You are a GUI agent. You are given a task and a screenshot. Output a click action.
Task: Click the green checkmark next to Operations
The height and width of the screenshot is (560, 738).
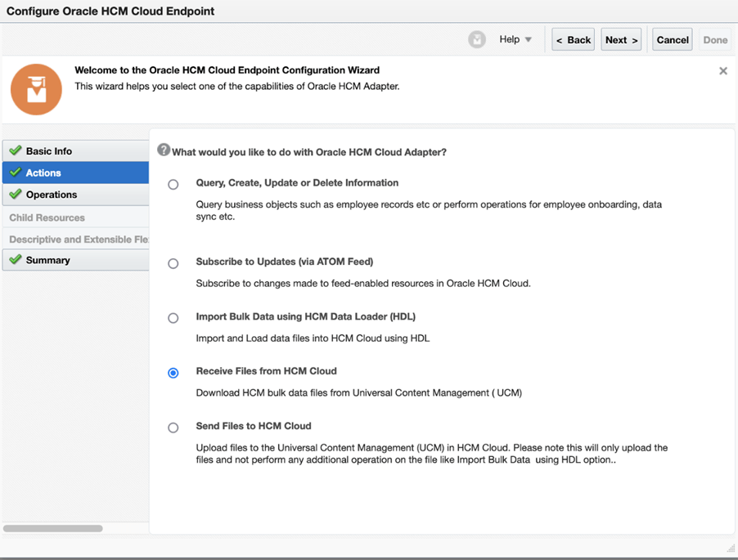(15, 195)
